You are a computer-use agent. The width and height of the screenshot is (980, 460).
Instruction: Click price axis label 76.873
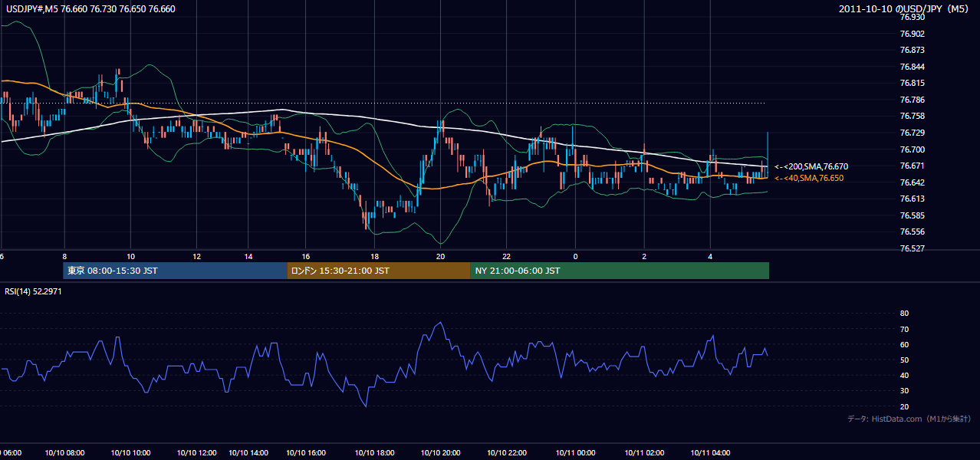[x=913, y=50]
